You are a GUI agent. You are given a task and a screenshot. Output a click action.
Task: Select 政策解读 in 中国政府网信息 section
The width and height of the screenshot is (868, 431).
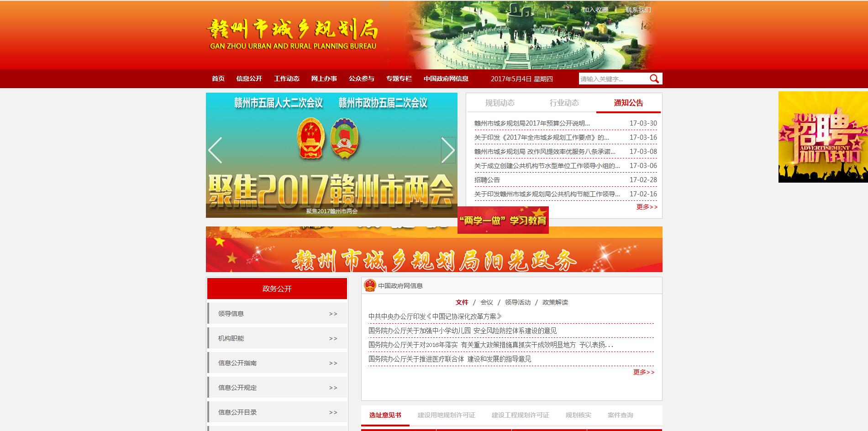[555, 302]
